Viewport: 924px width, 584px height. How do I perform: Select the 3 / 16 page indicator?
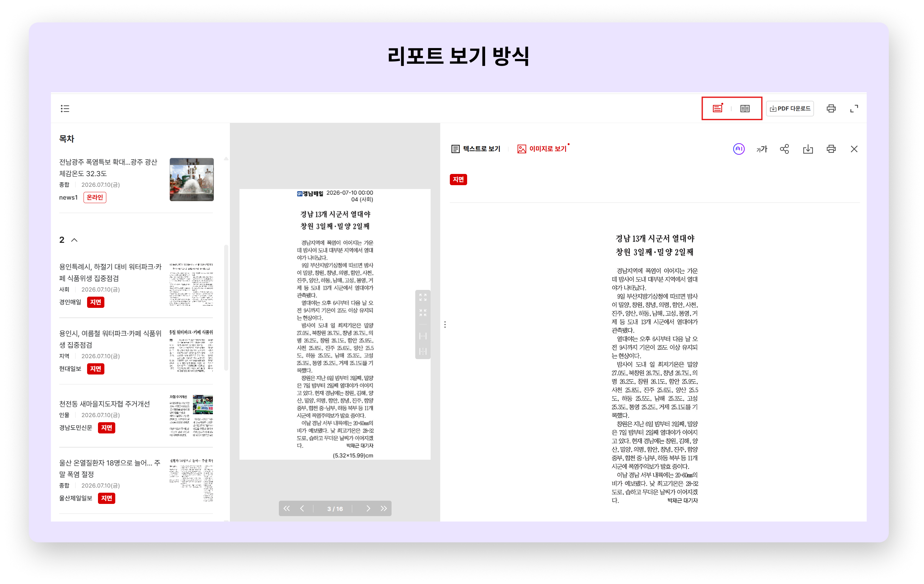[335, 509]
